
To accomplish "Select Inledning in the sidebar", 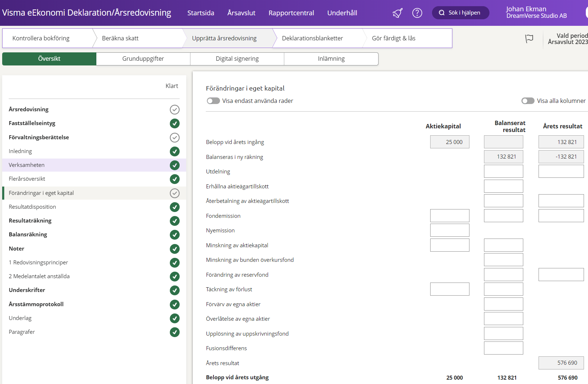I will tap(20, 151).
